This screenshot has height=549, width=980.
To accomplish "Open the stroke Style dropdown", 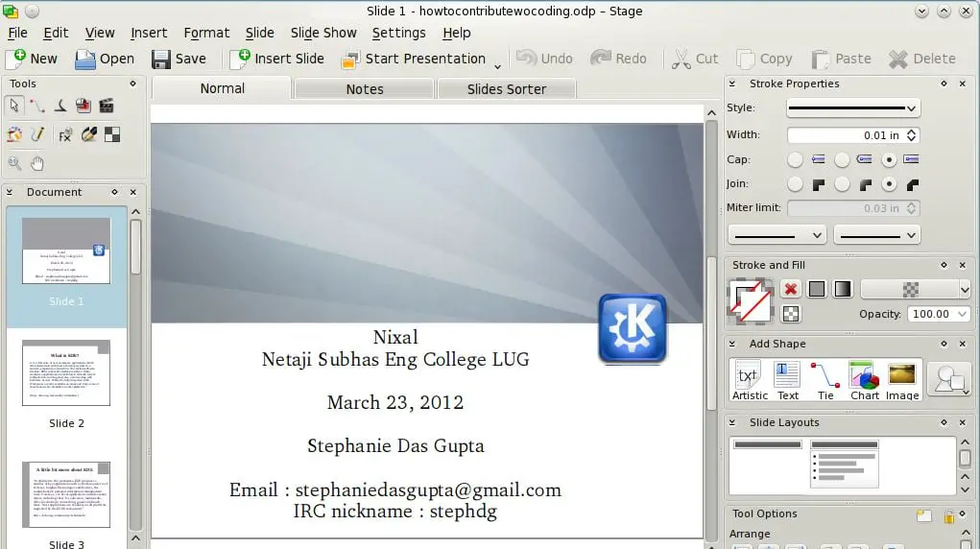I will coord(853,108).
